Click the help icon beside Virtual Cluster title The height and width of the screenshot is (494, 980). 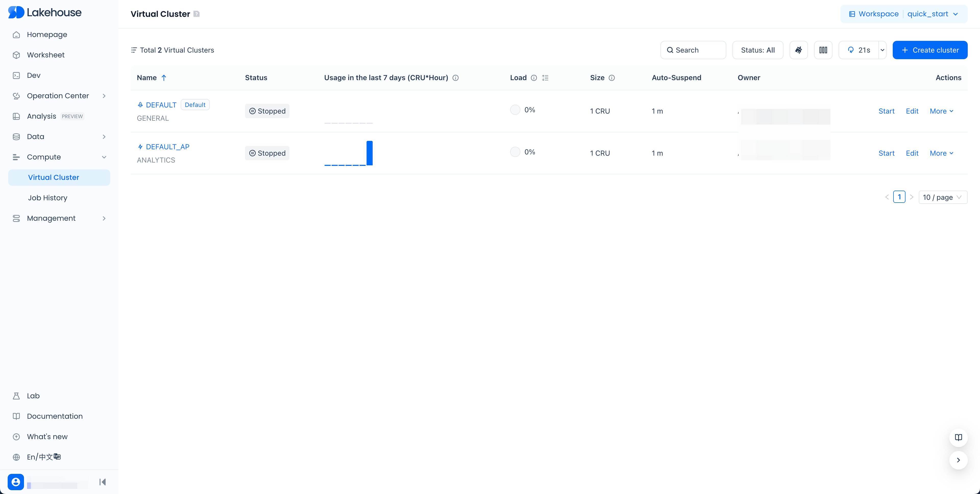coord(196,14)
